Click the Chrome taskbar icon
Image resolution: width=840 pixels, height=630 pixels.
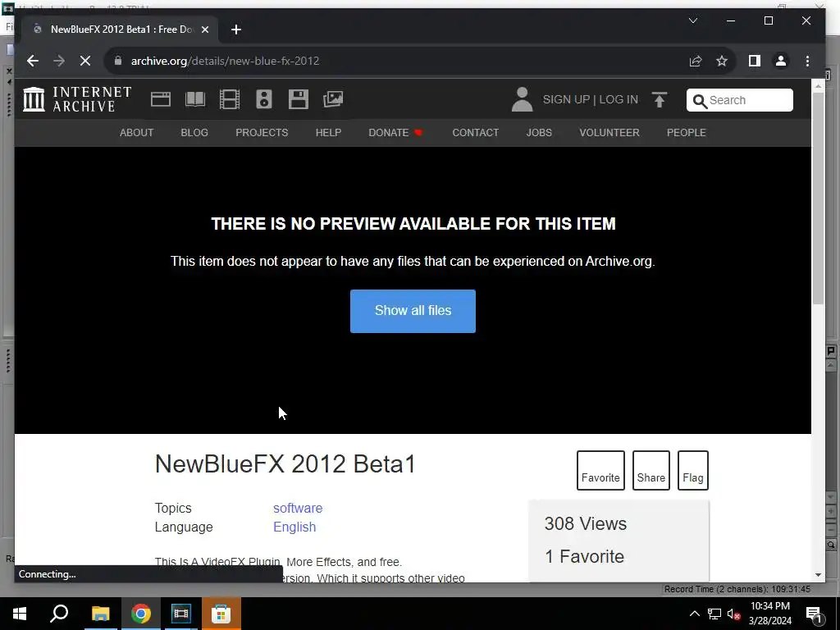(x=141, y=614)
